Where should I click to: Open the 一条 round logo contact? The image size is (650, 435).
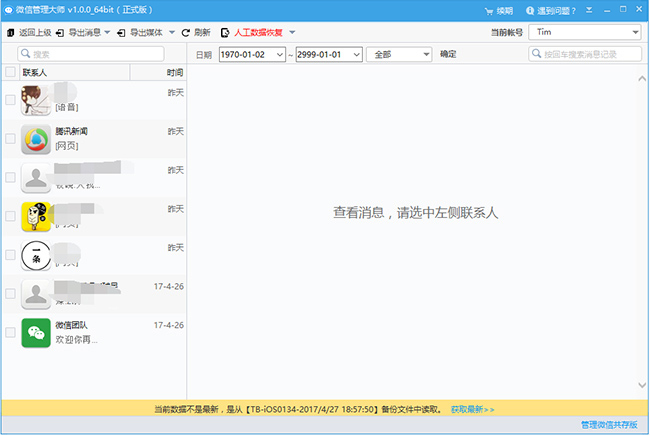[x=37, y=254]
